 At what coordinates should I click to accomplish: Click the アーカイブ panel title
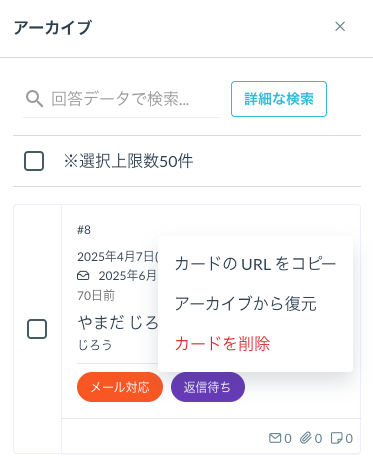click(x=53, y=27)
